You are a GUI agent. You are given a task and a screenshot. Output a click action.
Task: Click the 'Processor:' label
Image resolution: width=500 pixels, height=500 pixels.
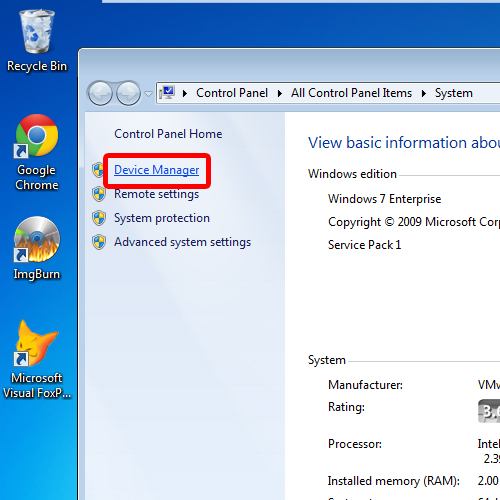coord(355,444)
